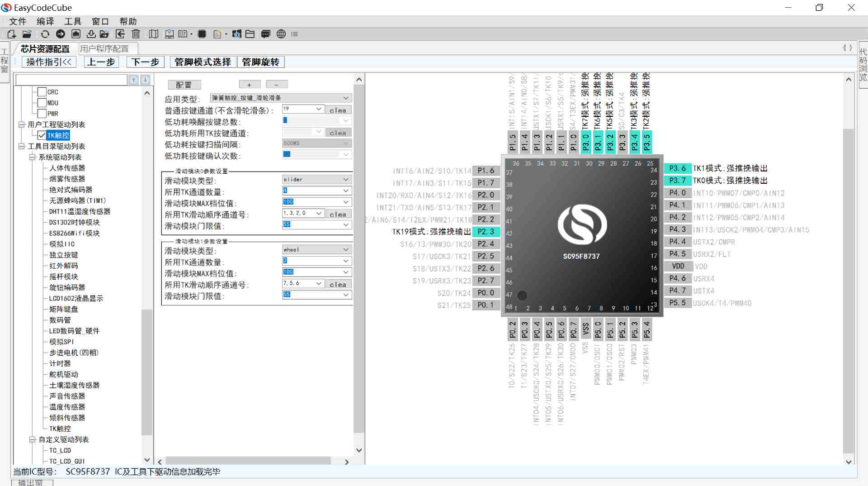Click the monitor toolbar icon
This screenshot has width=868, height=486.
point(170,34)
